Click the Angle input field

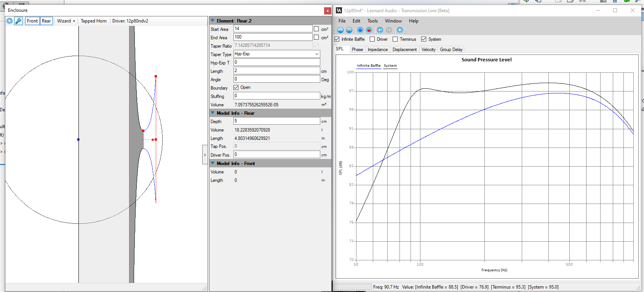276,79
